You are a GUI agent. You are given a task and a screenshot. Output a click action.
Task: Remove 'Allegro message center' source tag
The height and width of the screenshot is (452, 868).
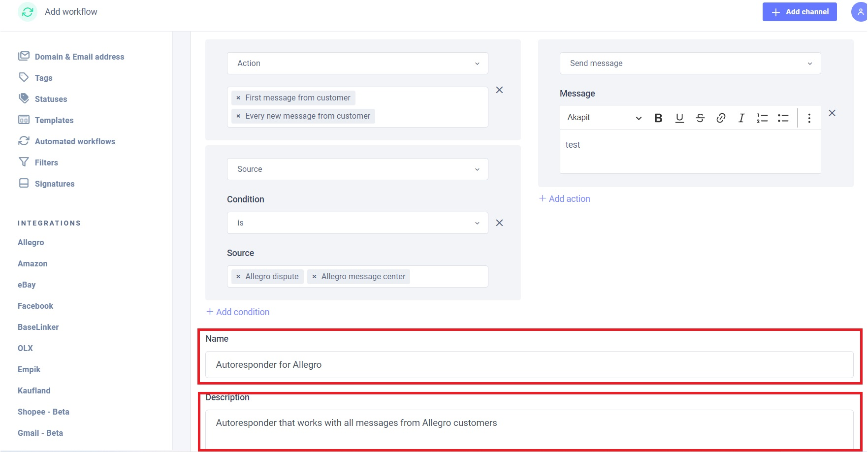coord(314,277)
